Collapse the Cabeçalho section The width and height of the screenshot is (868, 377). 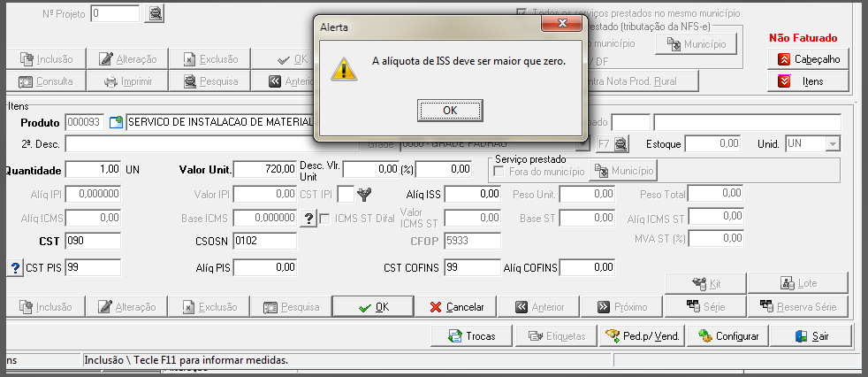pyautogui.click(x=808, y=58)
